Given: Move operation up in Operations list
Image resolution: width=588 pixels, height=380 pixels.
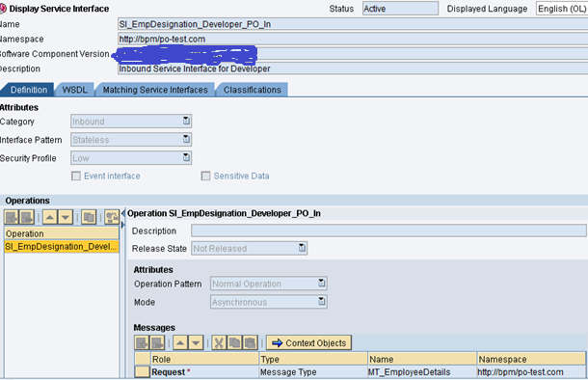Looking at the screenshot, I should point(50,217).
